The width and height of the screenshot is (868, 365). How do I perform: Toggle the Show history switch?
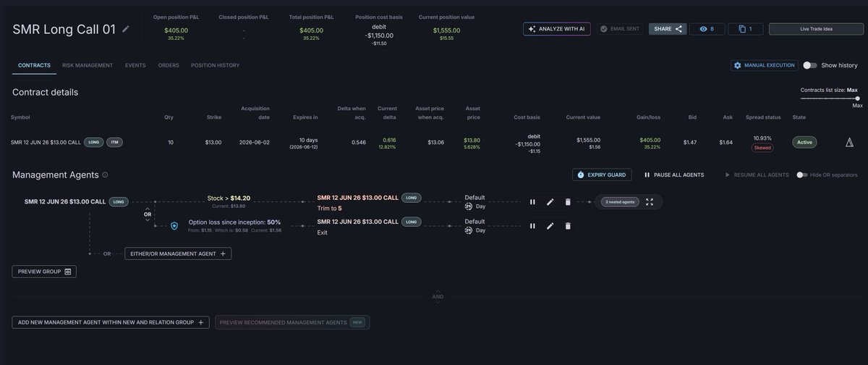tap(810, 65)
